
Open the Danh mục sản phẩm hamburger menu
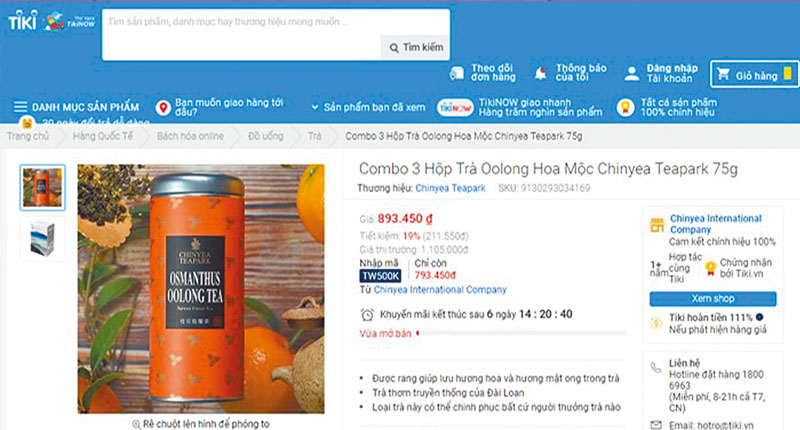[x=20, y=107]
